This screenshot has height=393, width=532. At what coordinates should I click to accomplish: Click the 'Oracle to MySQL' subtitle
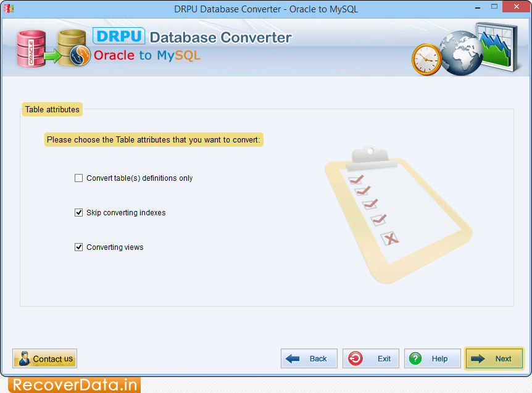(x=147, y=56)
